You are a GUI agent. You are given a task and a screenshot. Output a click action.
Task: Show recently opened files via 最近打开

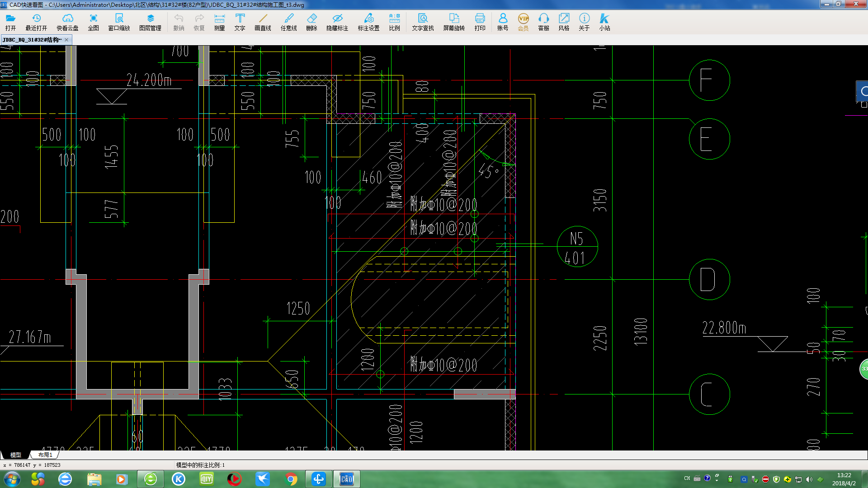click(36, 22)
